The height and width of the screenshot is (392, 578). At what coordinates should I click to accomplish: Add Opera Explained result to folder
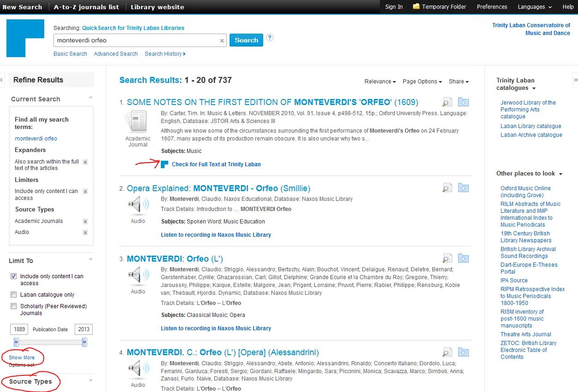pyautogui.click(x=463, y=188)
